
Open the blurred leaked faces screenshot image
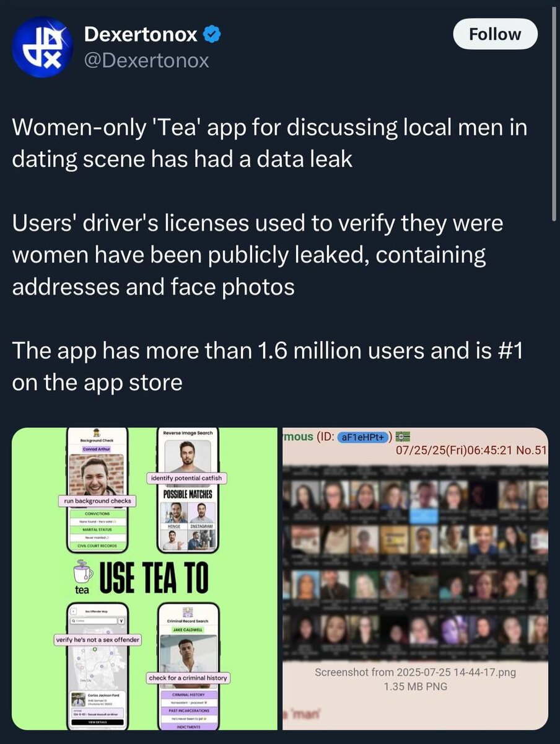click(416, 578)
